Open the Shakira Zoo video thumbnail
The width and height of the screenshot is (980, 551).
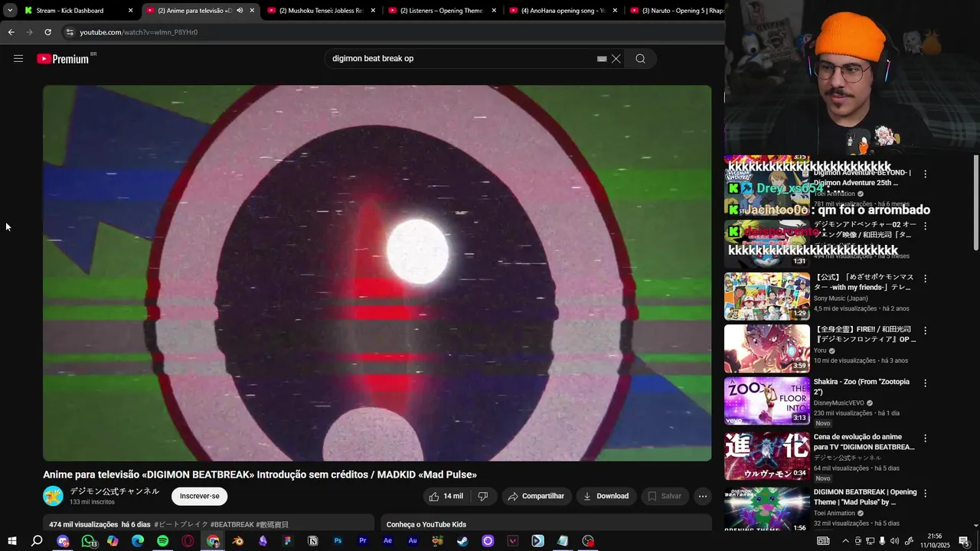tap(766, 400)
